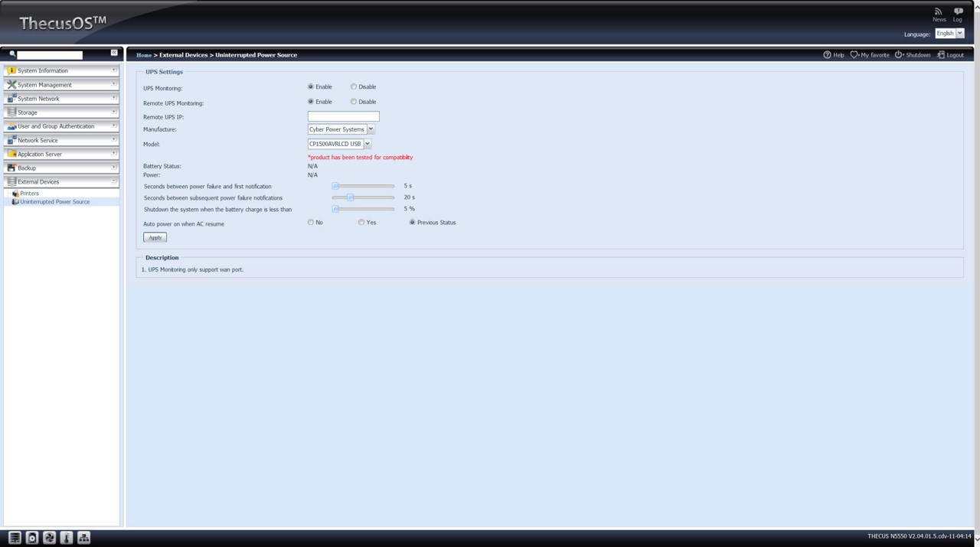
Task: Collapse External Devices section arrow
Action: pyautogui.click(x=114, y=181)
